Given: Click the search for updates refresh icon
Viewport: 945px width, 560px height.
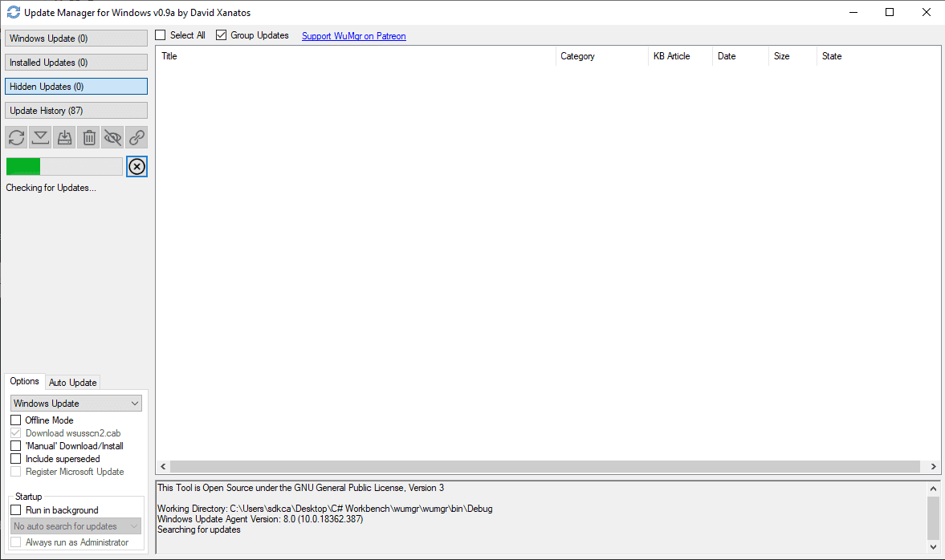Looking at the screenshot, I should 16,137.
